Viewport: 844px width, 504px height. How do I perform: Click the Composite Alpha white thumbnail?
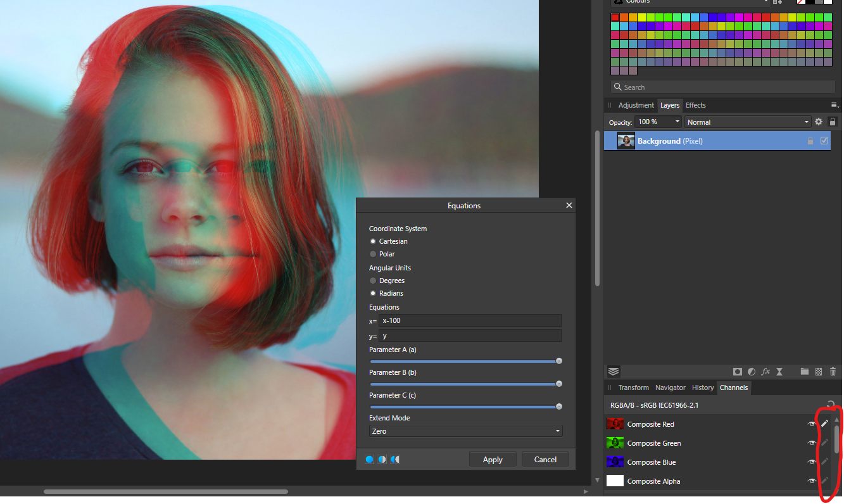615,481
